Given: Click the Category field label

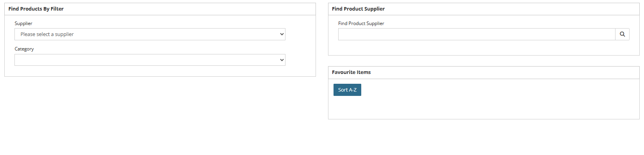Looking at the screenshot, I should tap(24, 49).
